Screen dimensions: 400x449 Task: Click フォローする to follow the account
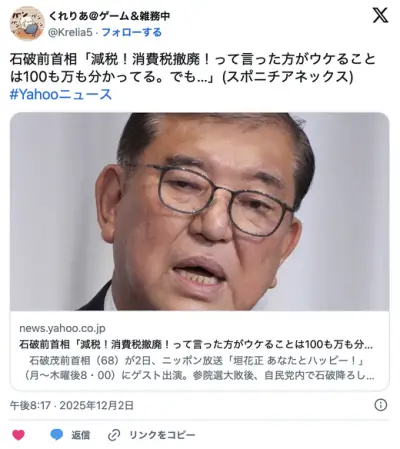click(x=132, y=32)
